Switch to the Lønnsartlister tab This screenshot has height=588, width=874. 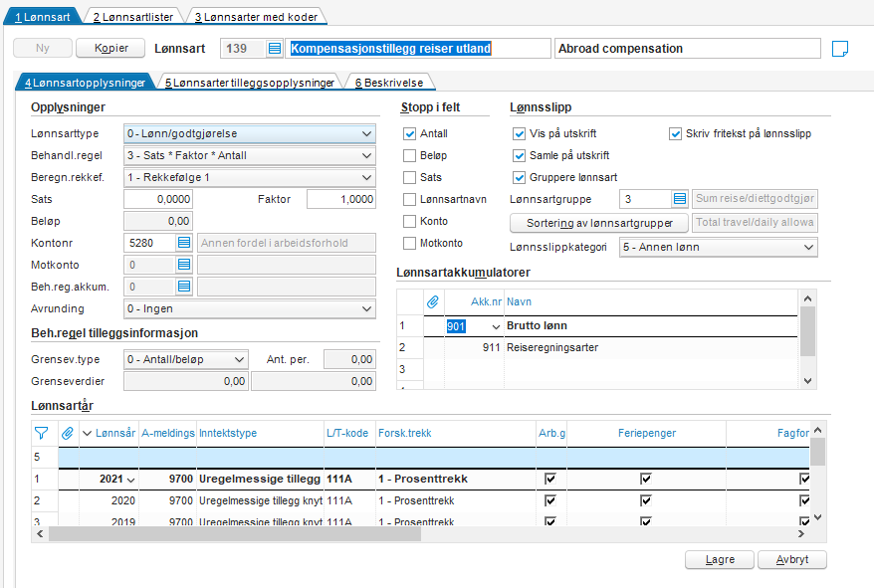[133, 18]
